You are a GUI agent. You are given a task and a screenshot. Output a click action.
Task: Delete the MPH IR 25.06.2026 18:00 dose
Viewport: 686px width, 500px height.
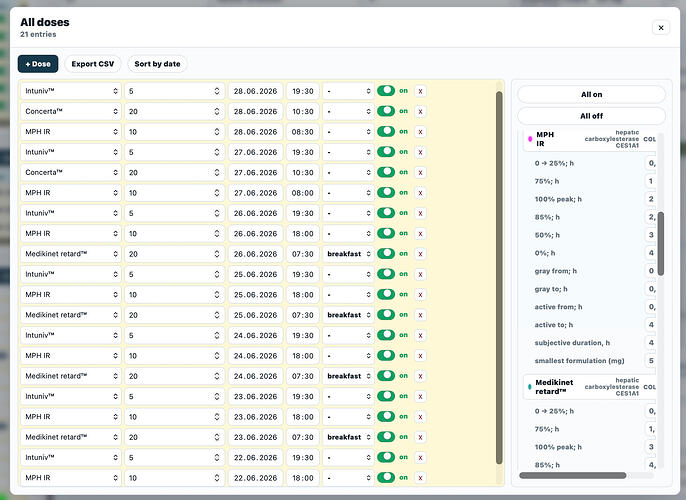[420, 294]
